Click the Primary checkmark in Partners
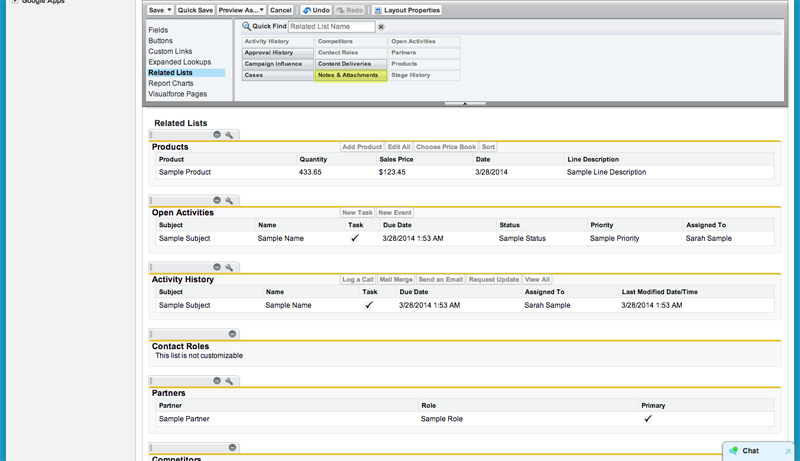 pos(648,419)
